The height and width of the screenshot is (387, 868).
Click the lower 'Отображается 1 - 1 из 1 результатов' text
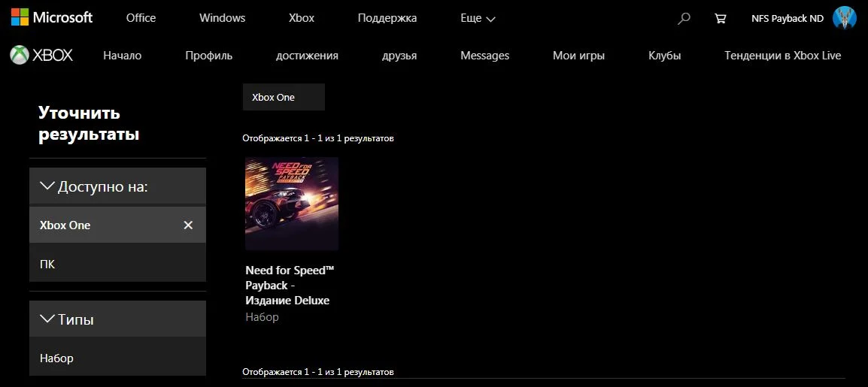[317, 371]
